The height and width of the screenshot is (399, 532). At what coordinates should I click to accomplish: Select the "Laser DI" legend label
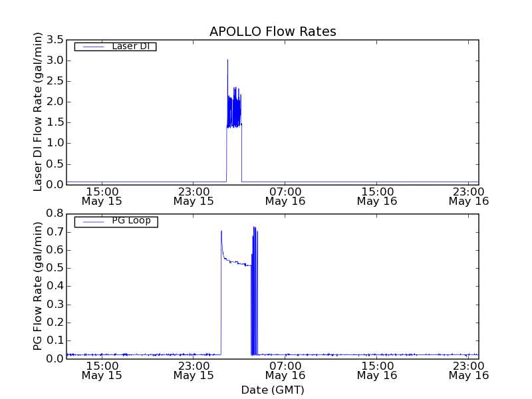[130, 46]
